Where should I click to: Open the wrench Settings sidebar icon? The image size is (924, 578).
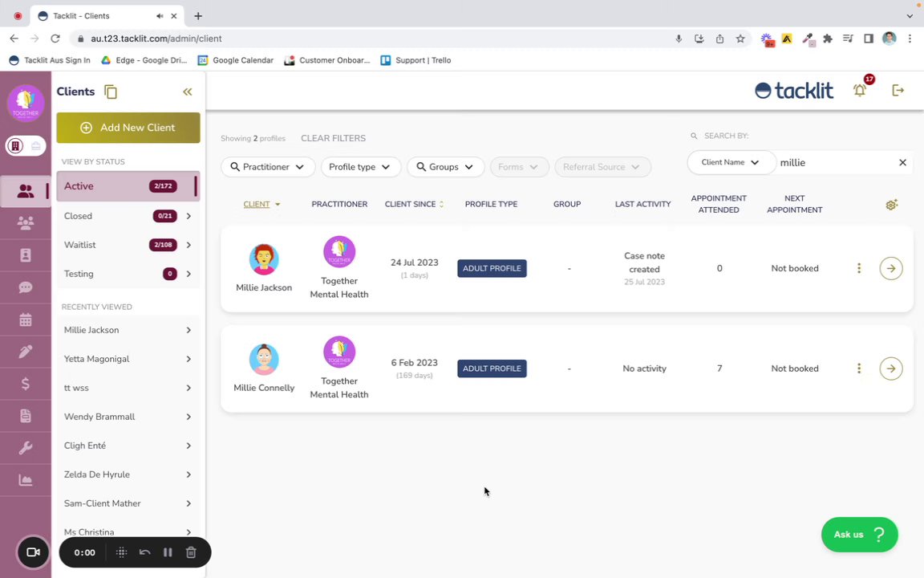(26, 448)
